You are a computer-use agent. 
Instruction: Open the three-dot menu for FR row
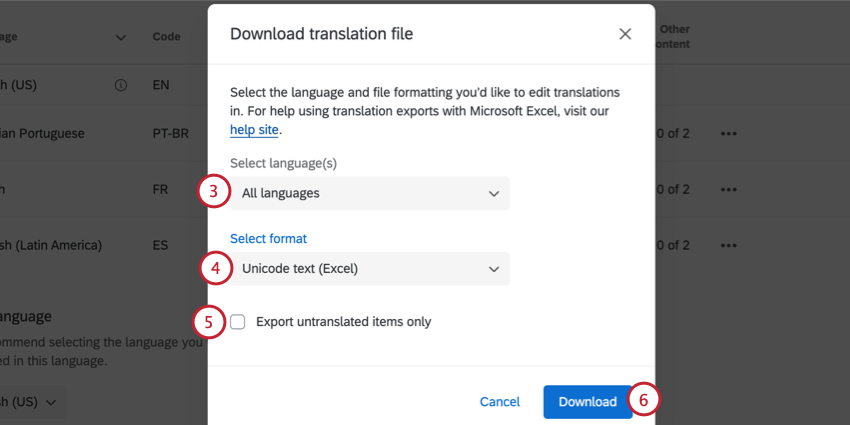(x=728, y=189)
